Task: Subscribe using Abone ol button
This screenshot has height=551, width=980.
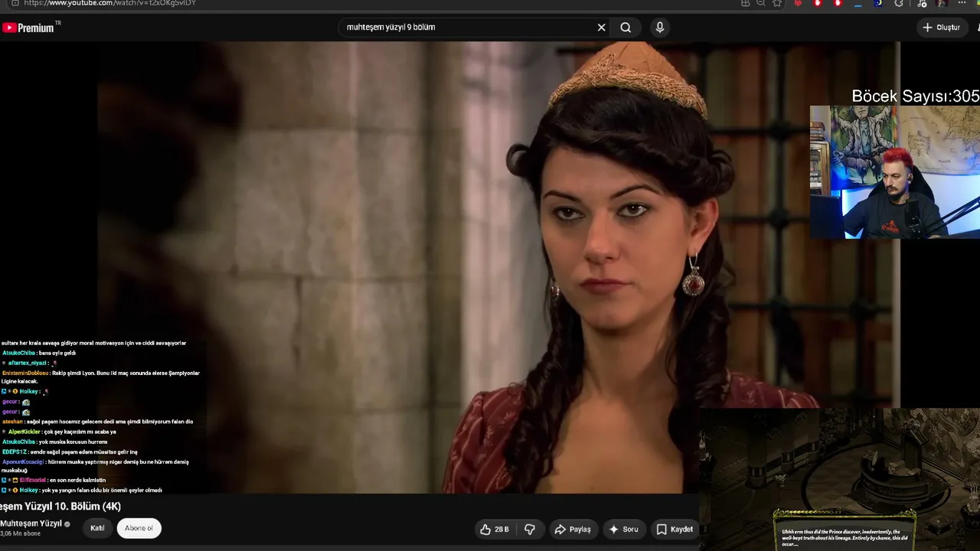Action: 139,528
